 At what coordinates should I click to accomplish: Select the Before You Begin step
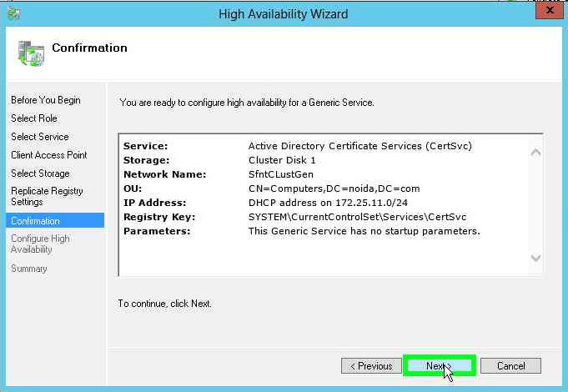point(46,100)
